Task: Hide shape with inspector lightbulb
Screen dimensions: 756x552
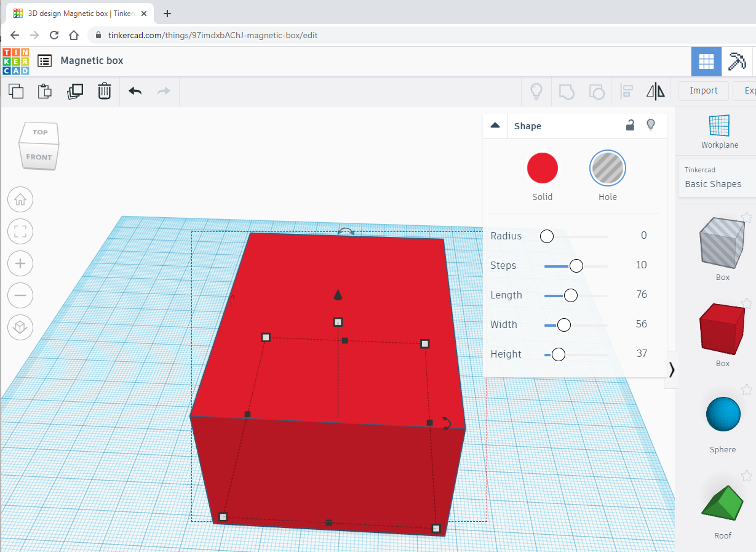Action: point(651,125)
